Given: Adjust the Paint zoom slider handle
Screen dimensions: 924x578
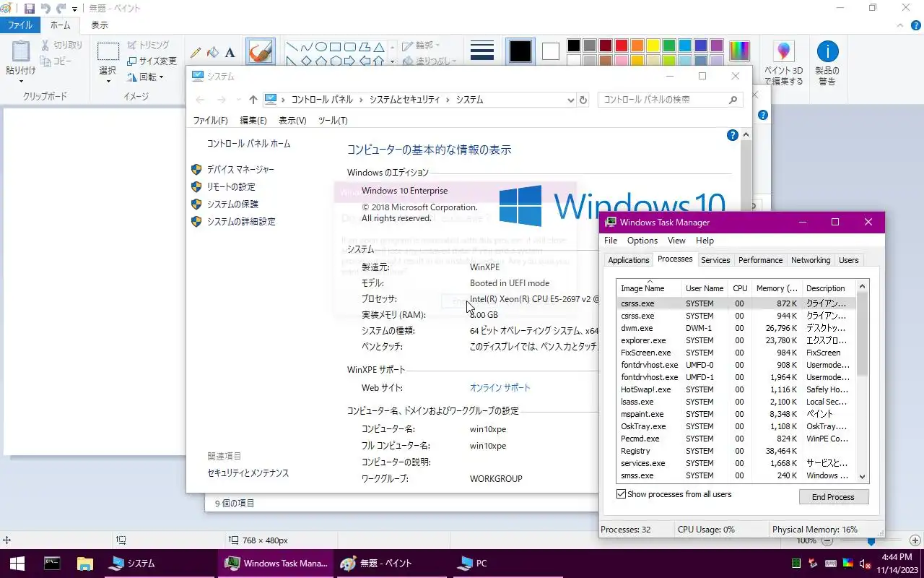Looking at the screenshot, I should click(871, 540).
